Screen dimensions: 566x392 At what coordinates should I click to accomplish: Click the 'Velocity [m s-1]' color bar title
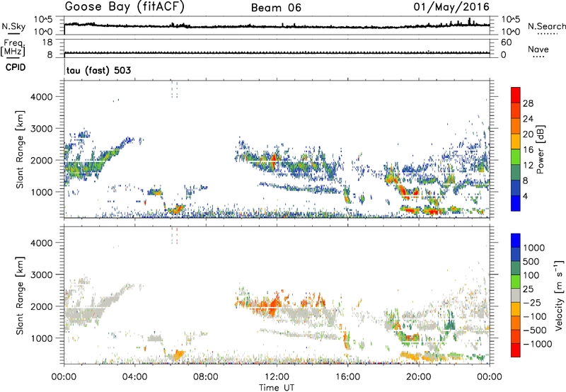[x=560, y=295]
